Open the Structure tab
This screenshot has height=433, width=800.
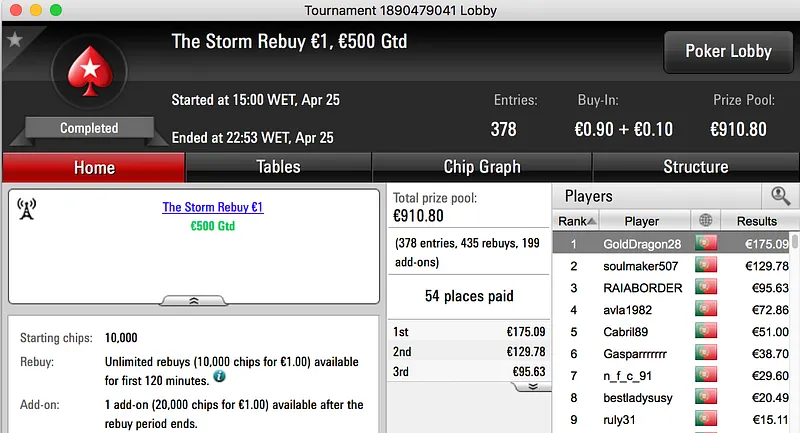[x=695, y=167]
